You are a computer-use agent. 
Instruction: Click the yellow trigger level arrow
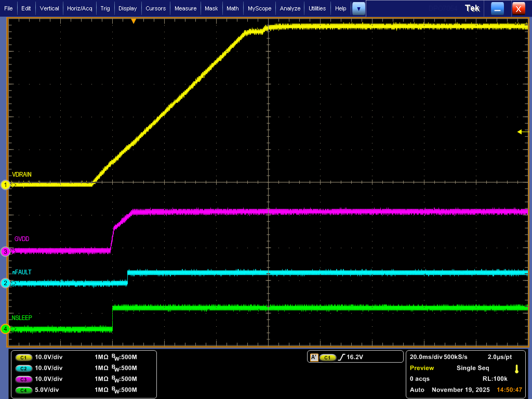520,132
